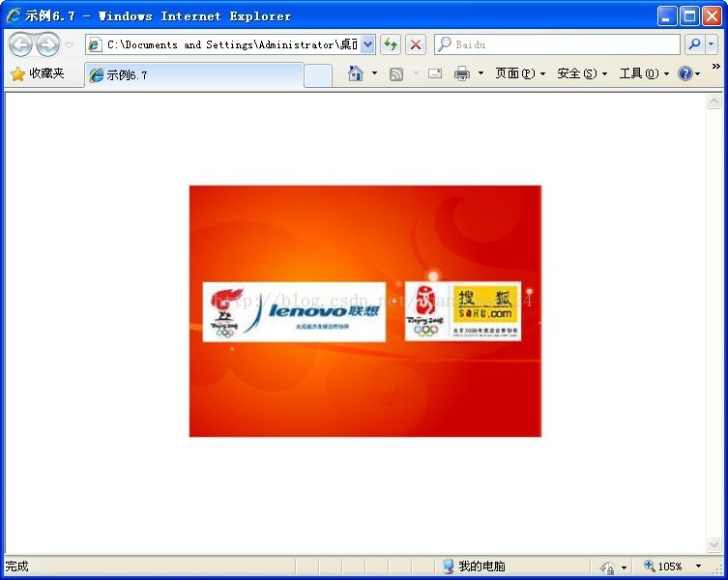Click the Baidu search input field
This screenshot has height=580, width=728.
558,44
